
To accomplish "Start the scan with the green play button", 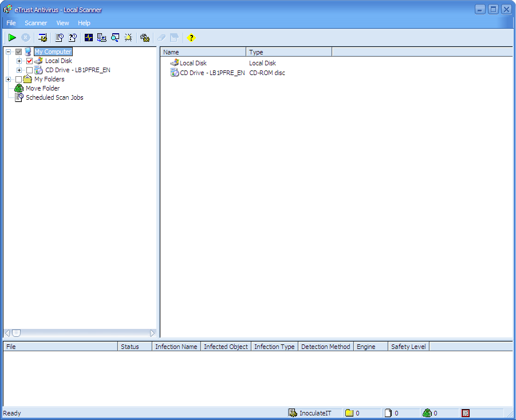I will 12,38.
